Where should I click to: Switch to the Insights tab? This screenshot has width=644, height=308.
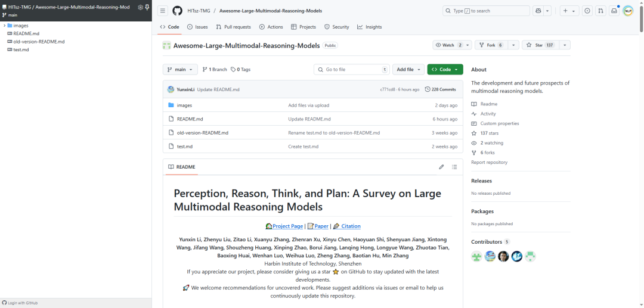coord(370,27)
